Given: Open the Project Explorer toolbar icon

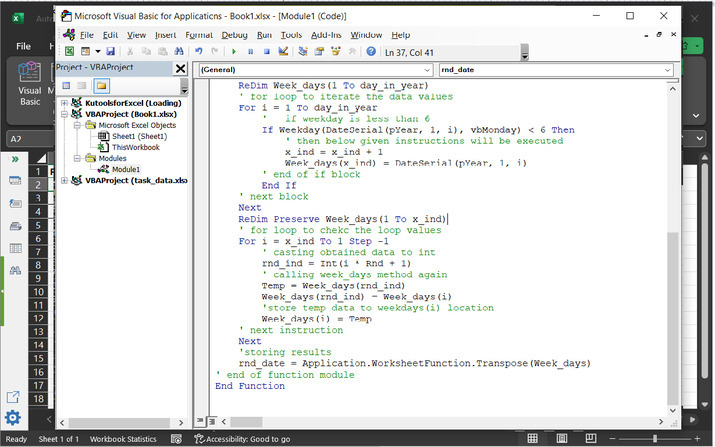Looking at the screenshot, I should tap(303, 51).
